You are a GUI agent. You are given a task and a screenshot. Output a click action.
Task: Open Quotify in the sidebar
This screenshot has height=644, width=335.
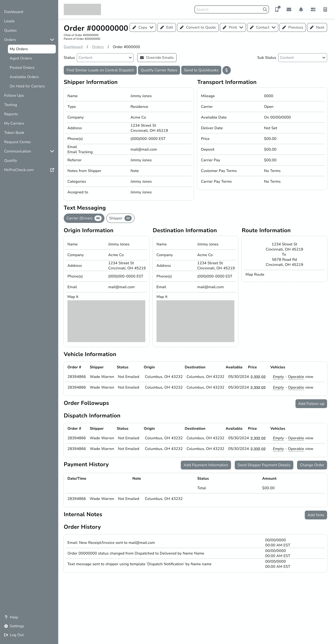tap(10, 161)
